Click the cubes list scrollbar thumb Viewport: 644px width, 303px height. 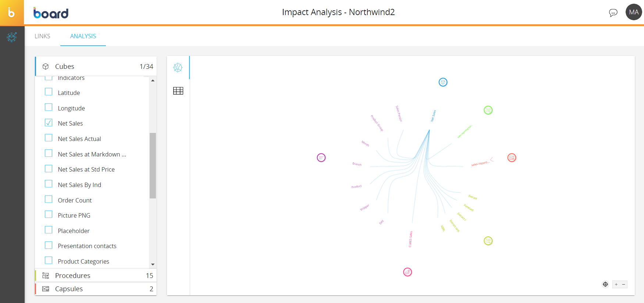pyautogui.click(x=153, y=166)
